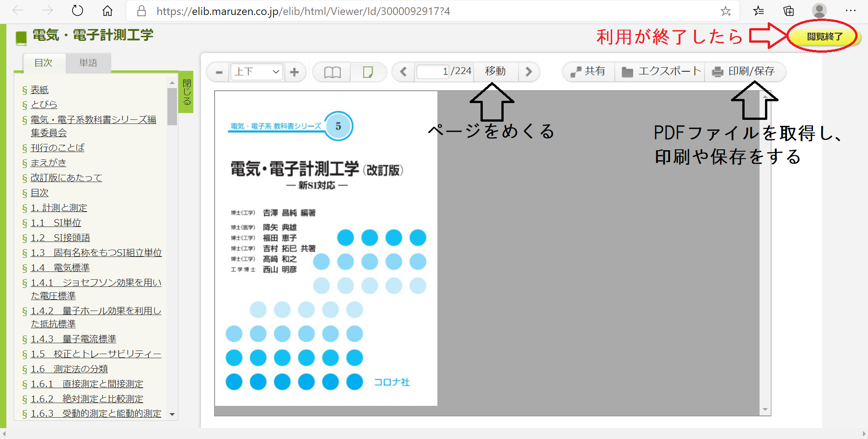This screenshot has height=439, width=868.
Task: Open section 1.4.3 量子電流標準
Action: (74, 339)
